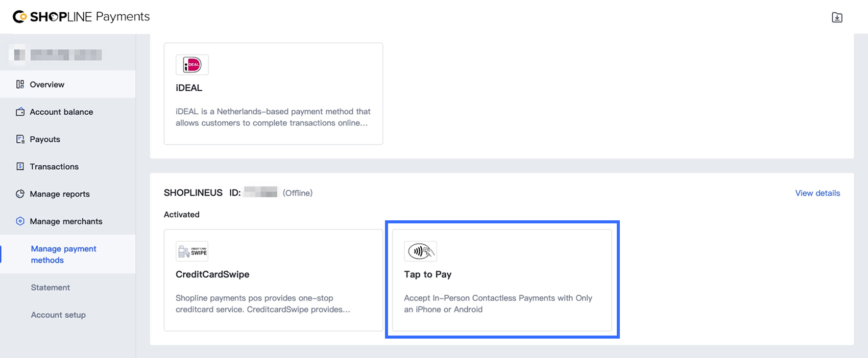Click the CreditCardSwipe logo icon
Viewport: 868px width, 358px height.
(192, 251)
